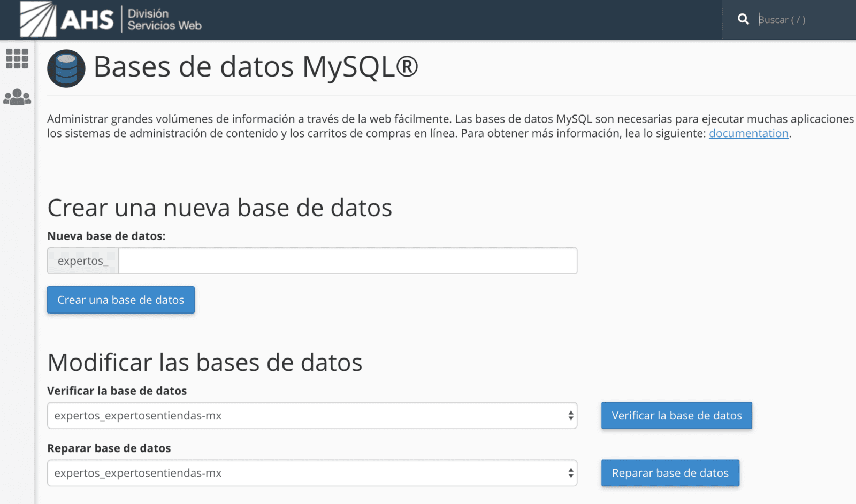856x504 pixels.
Task: Click the AHS División Servicios Web logo
Action: click(111, 19)
